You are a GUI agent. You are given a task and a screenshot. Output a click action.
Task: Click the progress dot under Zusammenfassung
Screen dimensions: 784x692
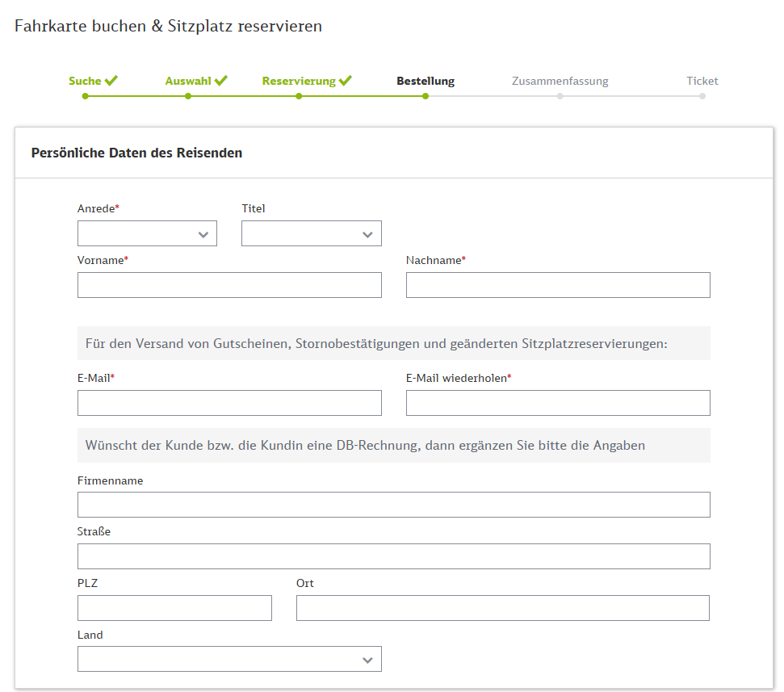560,96
